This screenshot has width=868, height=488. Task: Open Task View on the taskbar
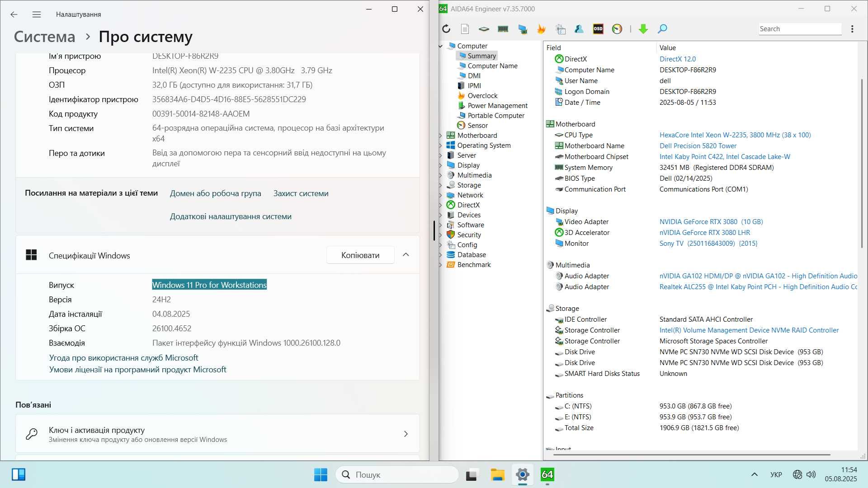(x=472, y=474)
